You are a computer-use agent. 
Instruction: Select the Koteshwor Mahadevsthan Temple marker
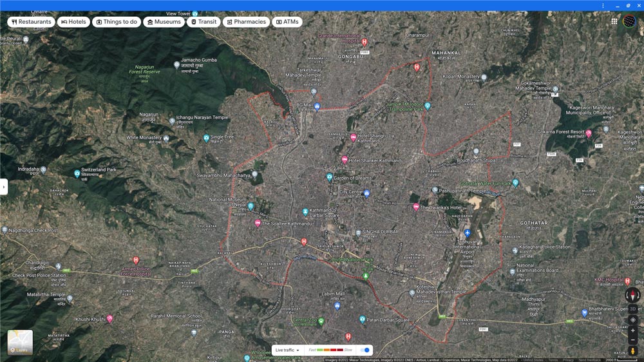(412, 293)
